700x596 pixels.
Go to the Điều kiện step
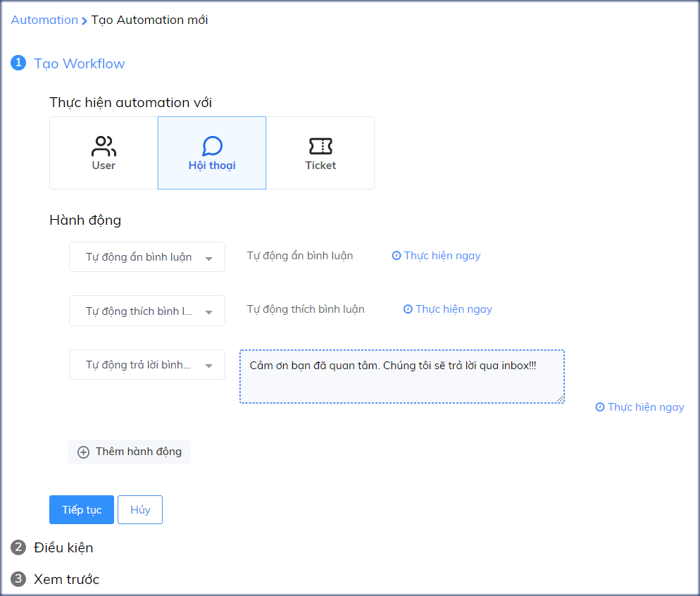[x=63, y=547]
